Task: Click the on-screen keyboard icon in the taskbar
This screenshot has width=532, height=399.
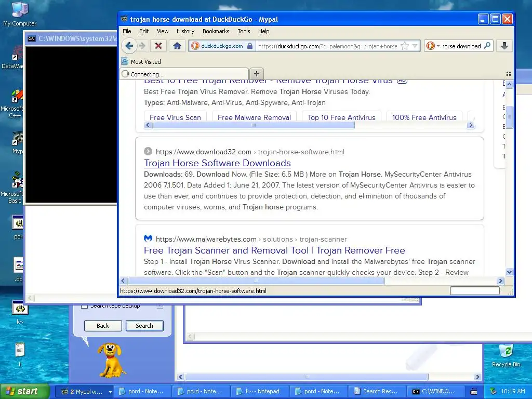Action: [x=474, y=392]
